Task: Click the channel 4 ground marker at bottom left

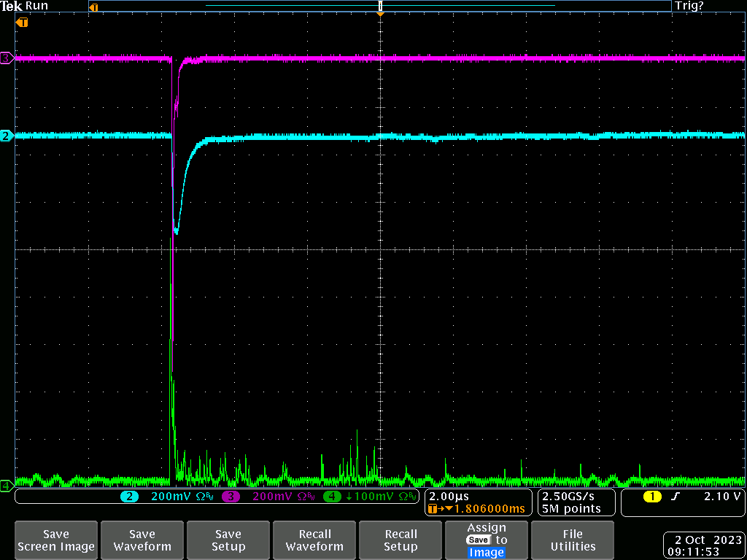Action: click(x=7, y=485)
